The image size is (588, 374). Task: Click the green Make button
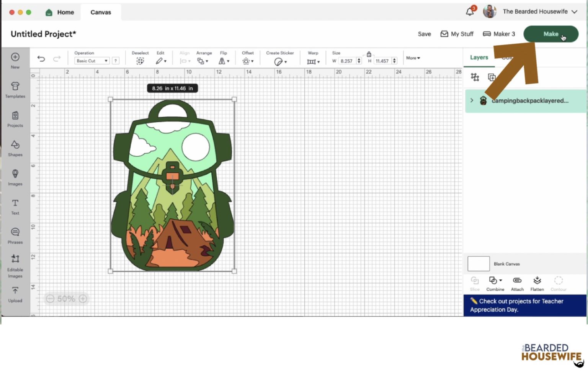click(x=550, y=34)
